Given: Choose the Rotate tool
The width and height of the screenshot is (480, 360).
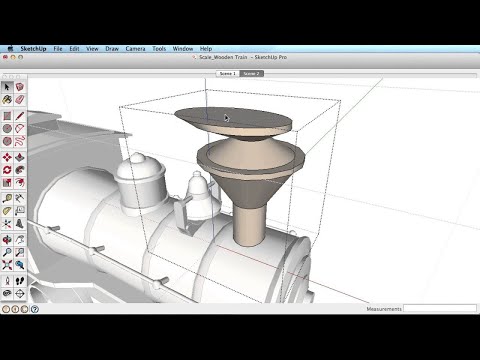Looking at the screenshot, I should (x=7, y=170).
